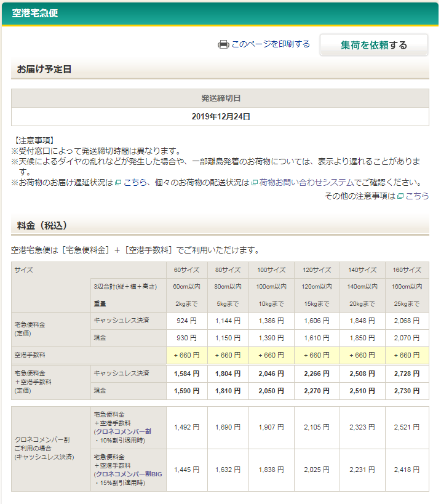
Task: Click the +660 円 airport fee under 160サイズ
Action: click(407, 355)
